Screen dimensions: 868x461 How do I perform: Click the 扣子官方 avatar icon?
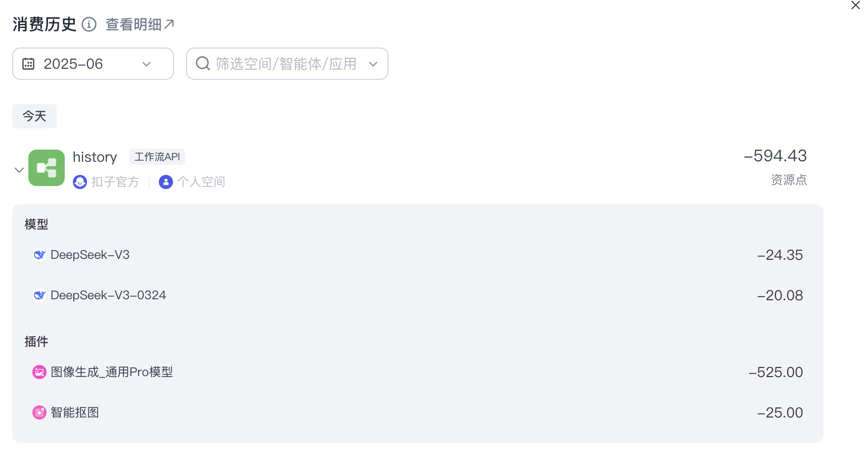(x=80, y=182)
